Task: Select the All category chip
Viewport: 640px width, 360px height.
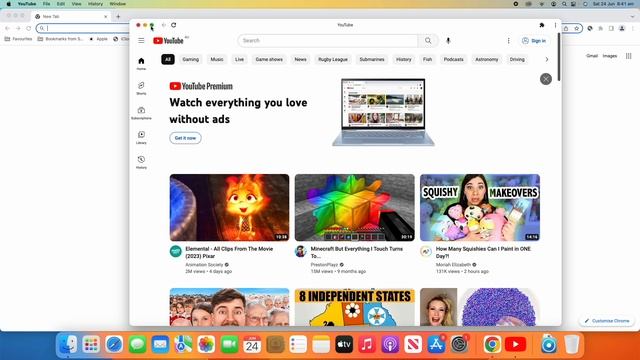Action: pyautogui.click(x=168, y=59)
